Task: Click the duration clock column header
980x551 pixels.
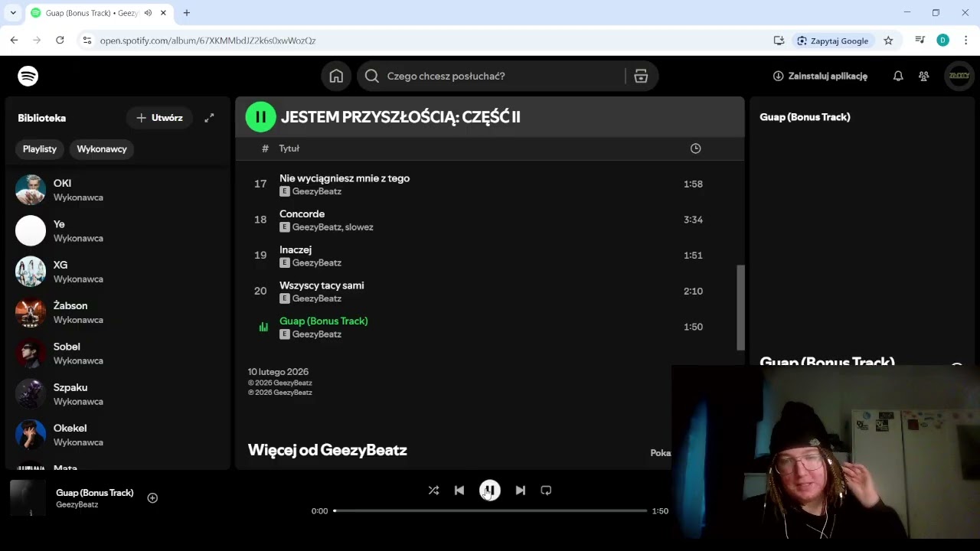Action: coord(695,148)
